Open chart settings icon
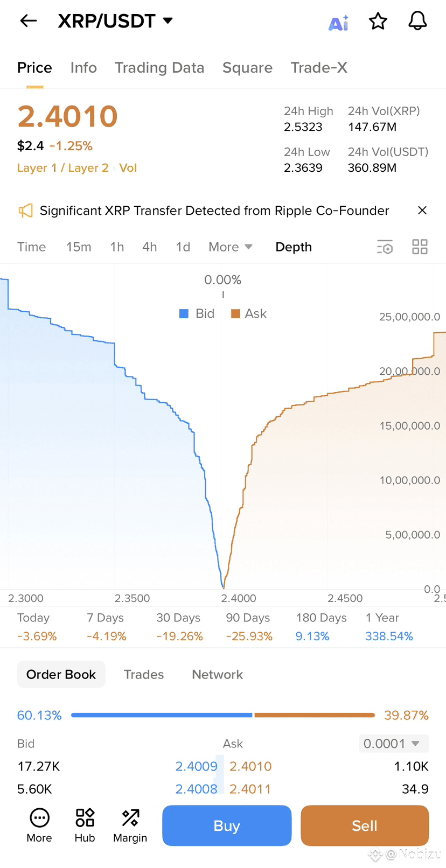 tap(385, 247)
